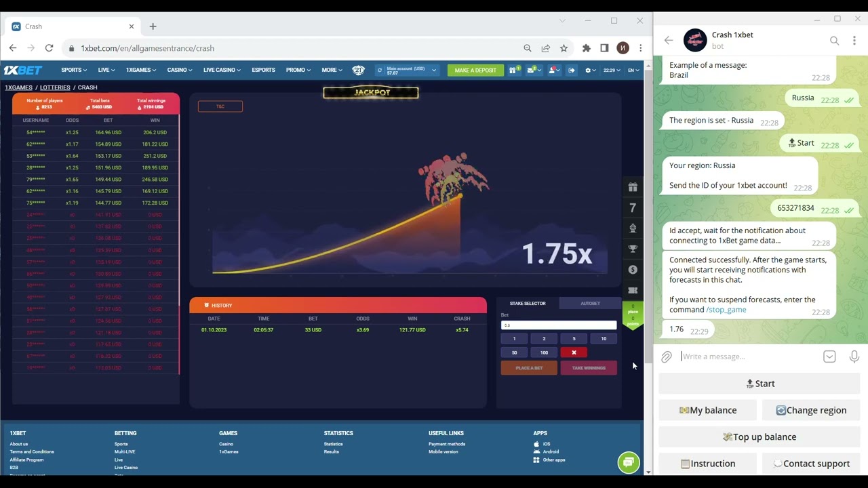
Task: Expand the LIVE menu
Action: 106,70
